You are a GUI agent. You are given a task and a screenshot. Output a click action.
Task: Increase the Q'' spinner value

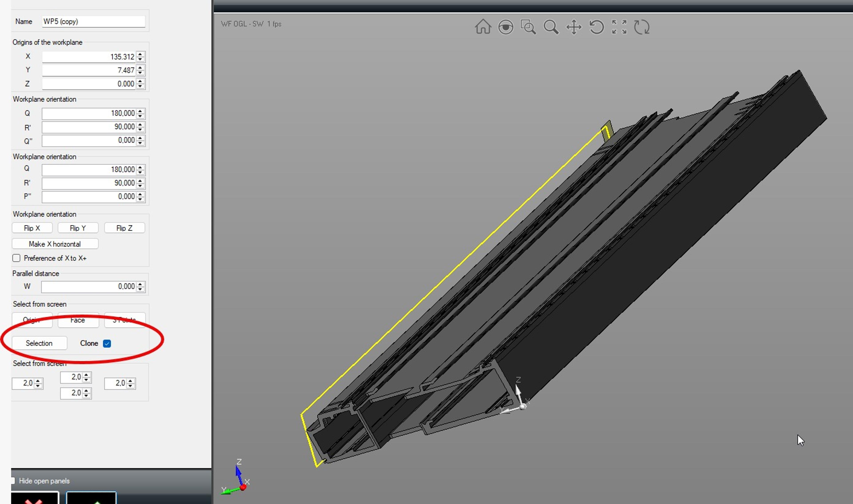(x=140, y=138)
